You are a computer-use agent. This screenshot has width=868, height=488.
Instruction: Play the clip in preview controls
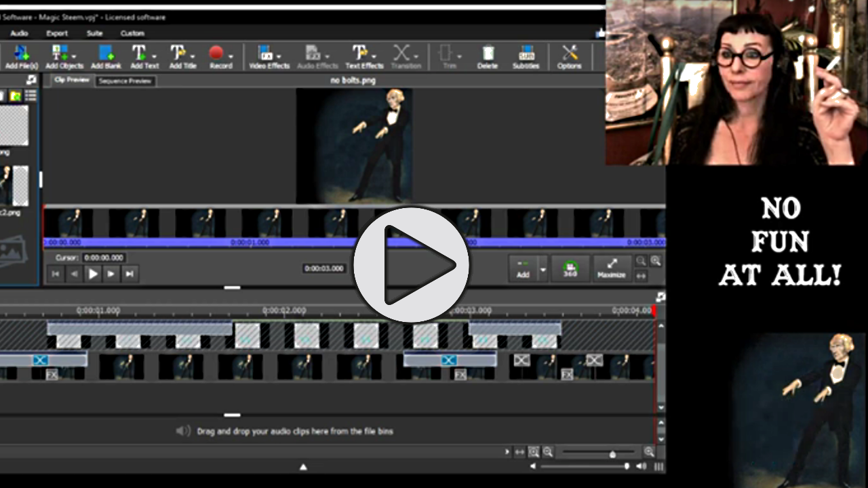pos(93,274)
